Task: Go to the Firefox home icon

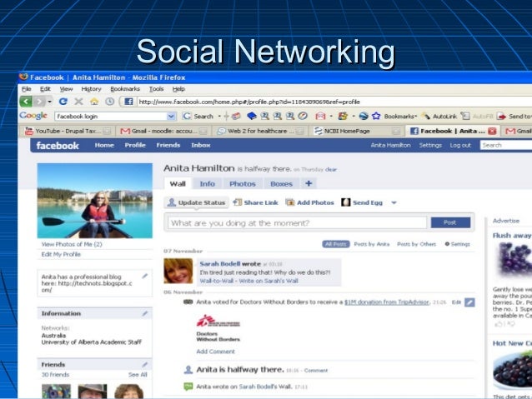Action: (94, 102)
